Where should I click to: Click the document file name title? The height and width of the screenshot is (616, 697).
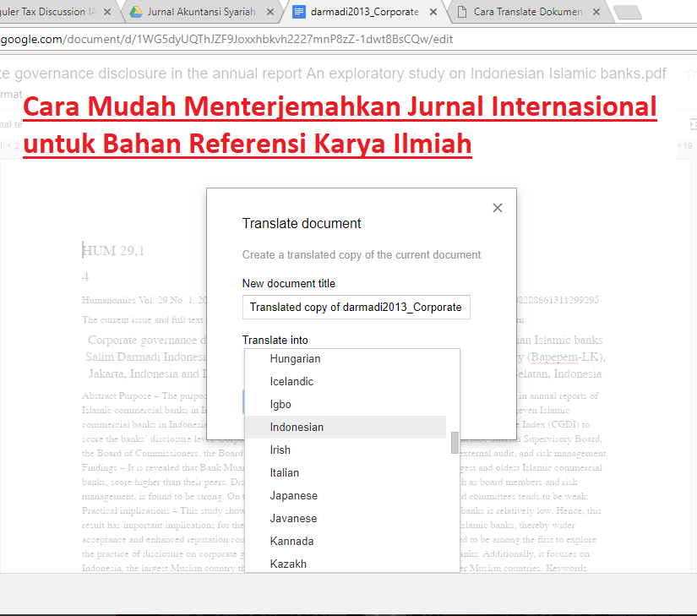pos(333,74)
